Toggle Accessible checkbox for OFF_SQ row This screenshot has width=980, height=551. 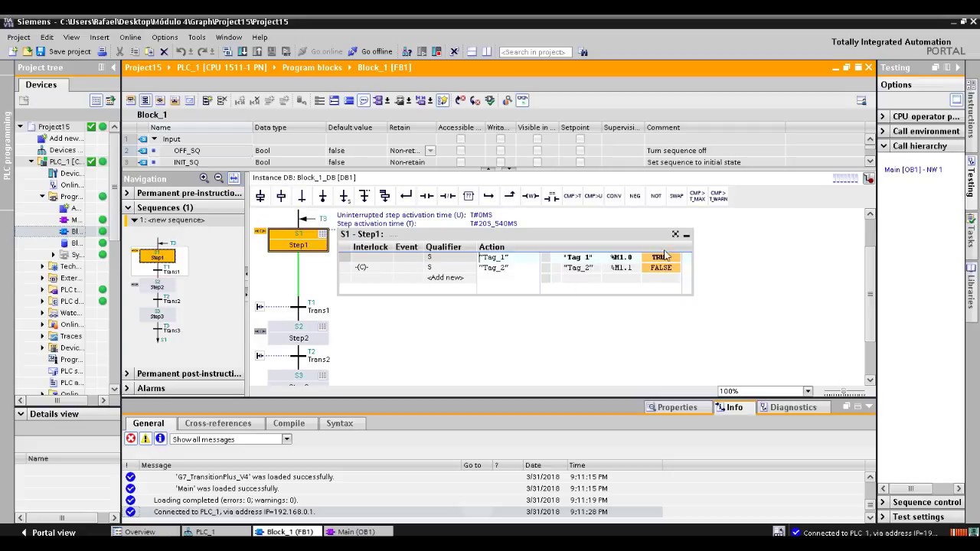(460, 151)
